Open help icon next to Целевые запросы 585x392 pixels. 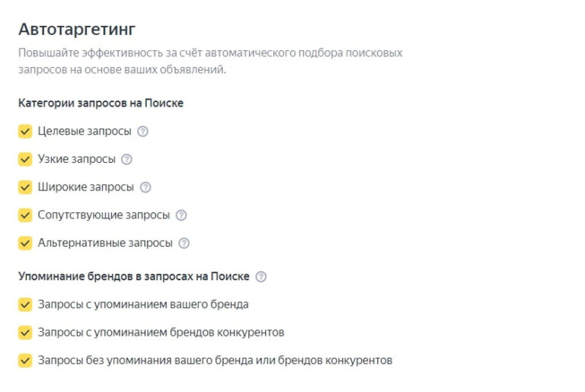pos(142,131)
